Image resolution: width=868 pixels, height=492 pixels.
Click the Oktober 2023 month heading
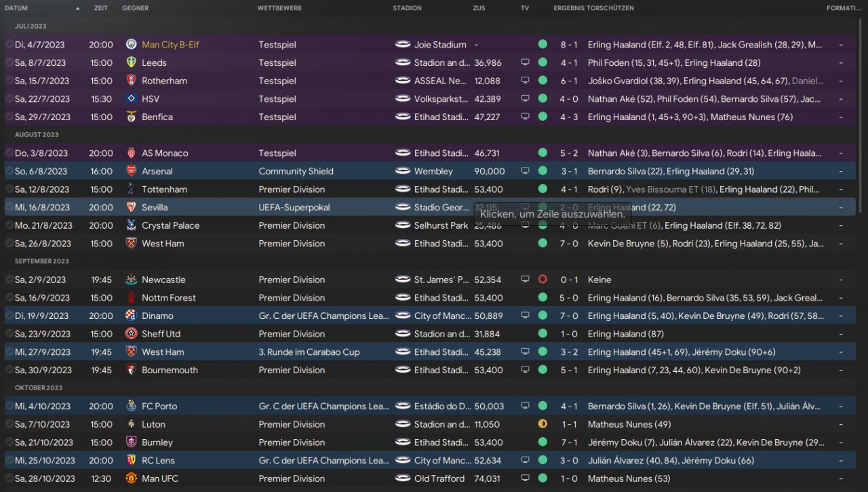[x=39, y=388]
